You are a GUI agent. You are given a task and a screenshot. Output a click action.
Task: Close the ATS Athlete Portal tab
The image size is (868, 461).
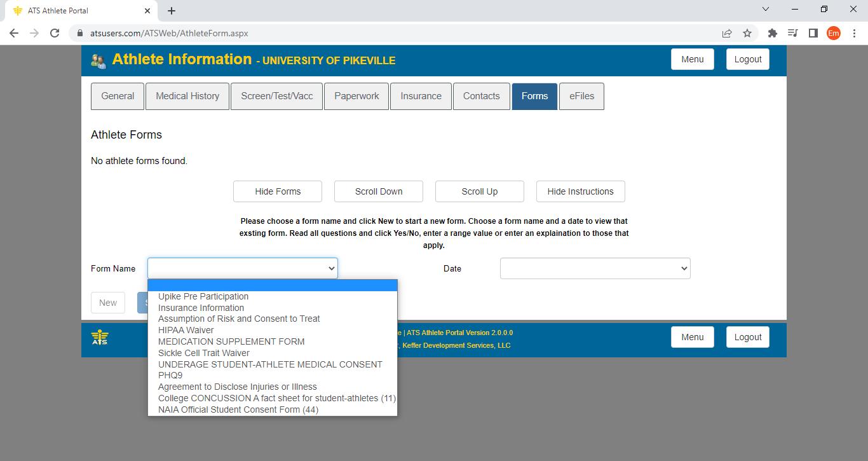[148, 11]
